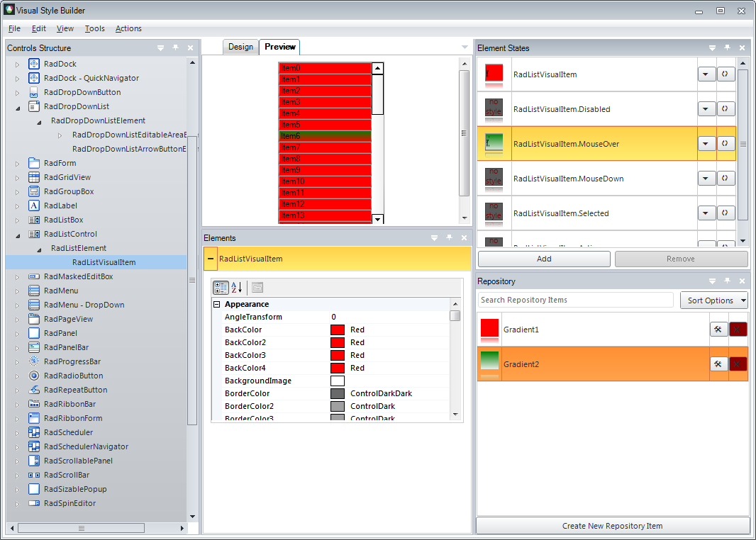756x540 pixels.
Task: Delete the Gradient1 repository item
Action: 738,330
